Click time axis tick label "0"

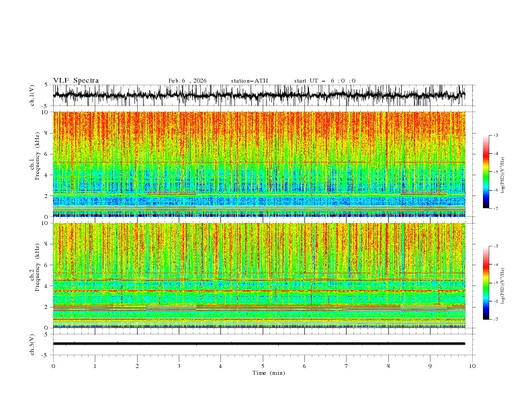point(53,366)
